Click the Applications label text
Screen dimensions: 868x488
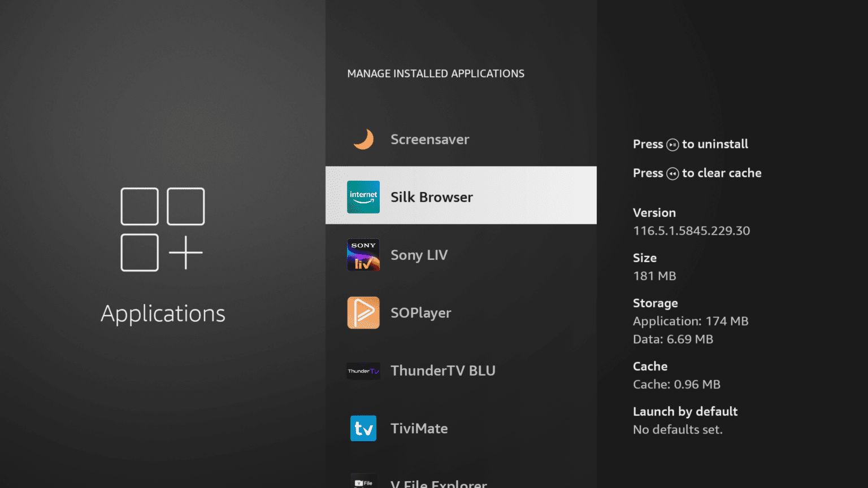[x=162, y=314]
